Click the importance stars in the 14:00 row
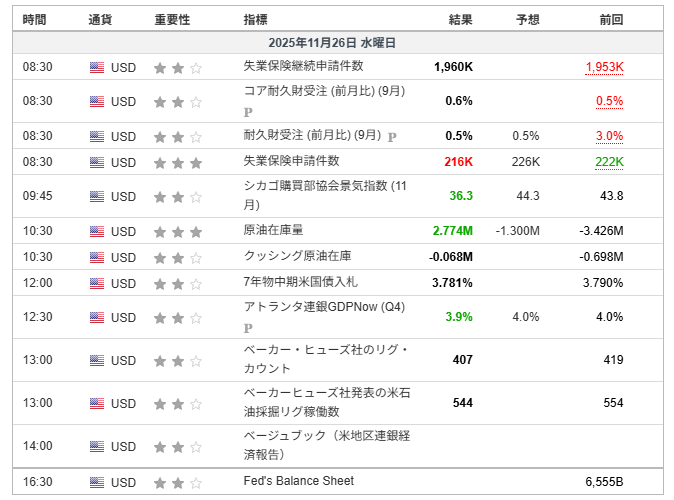 tap(177, 446)
